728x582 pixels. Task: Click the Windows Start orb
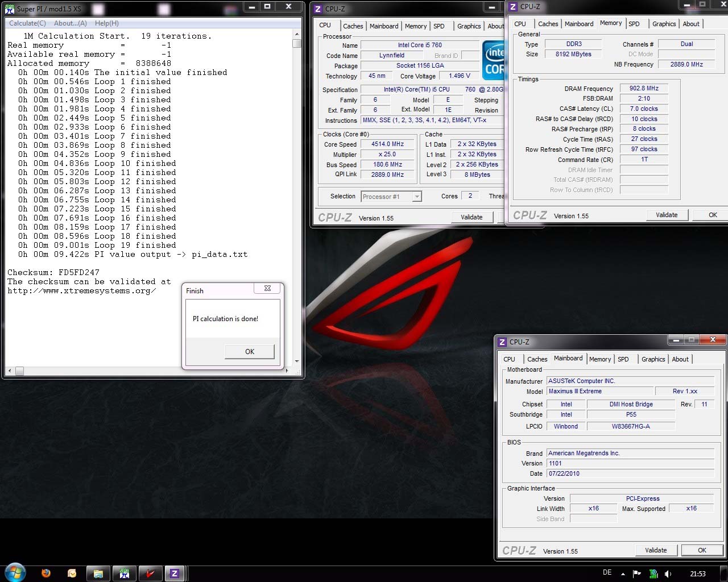point(15,573)
